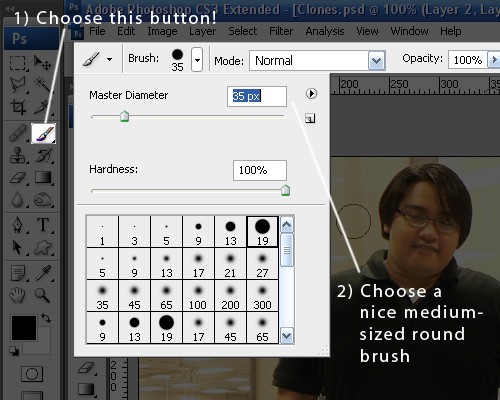Activate the Zoom magnifier tool

click(43, 295)
